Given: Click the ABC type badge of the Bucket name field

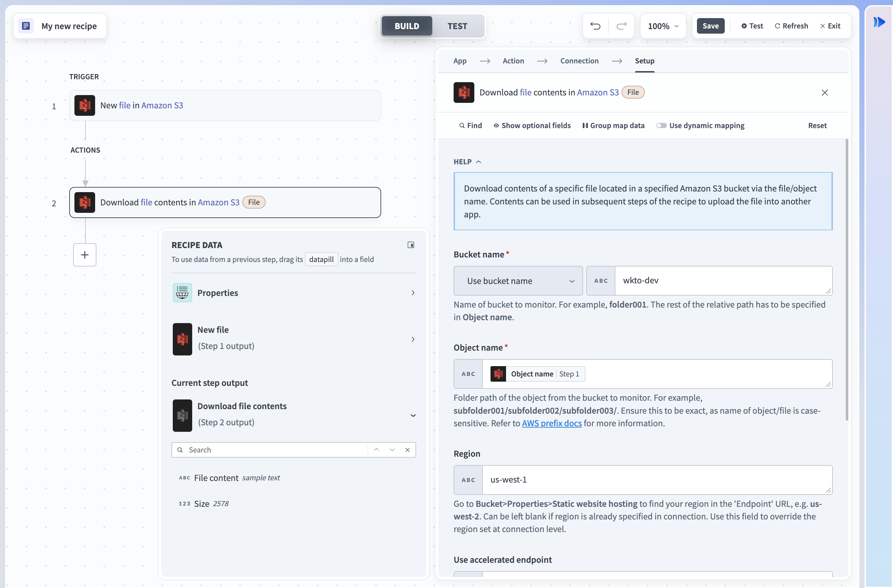Looking at the screenshot, I should coord(601,281).
